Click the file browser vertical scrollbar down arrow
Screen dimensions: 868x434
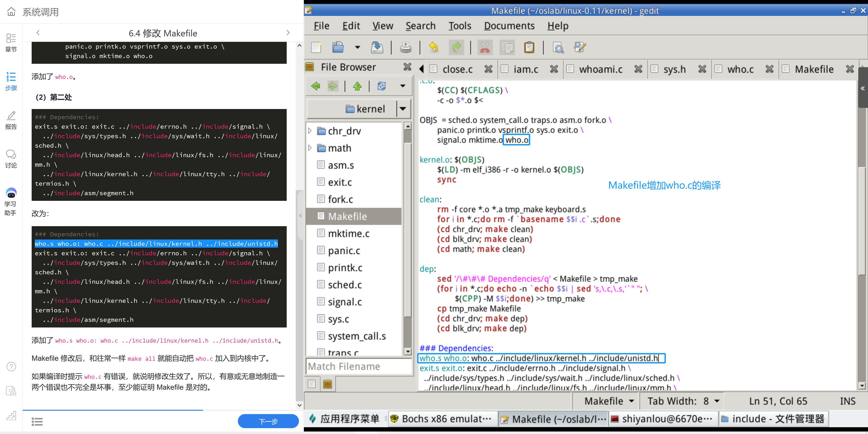point(408,351)
